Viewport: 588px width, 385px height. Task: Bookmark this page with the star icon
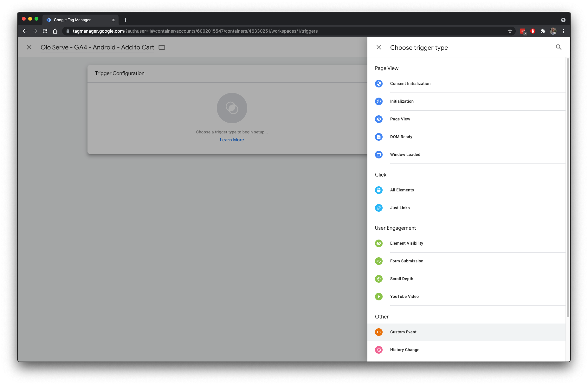[510, 31]
